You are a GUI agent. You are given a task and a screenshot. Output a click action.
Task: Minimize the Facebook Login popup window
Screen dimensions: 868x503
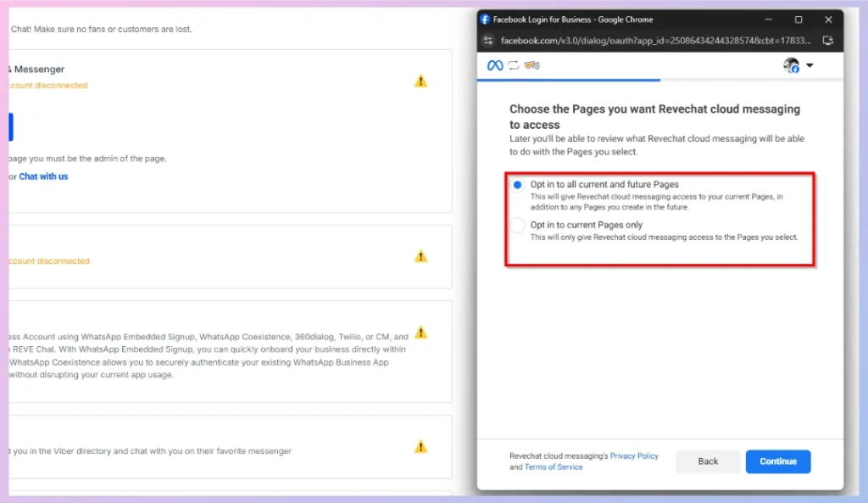pyautogui.click(x=768, y=20)
